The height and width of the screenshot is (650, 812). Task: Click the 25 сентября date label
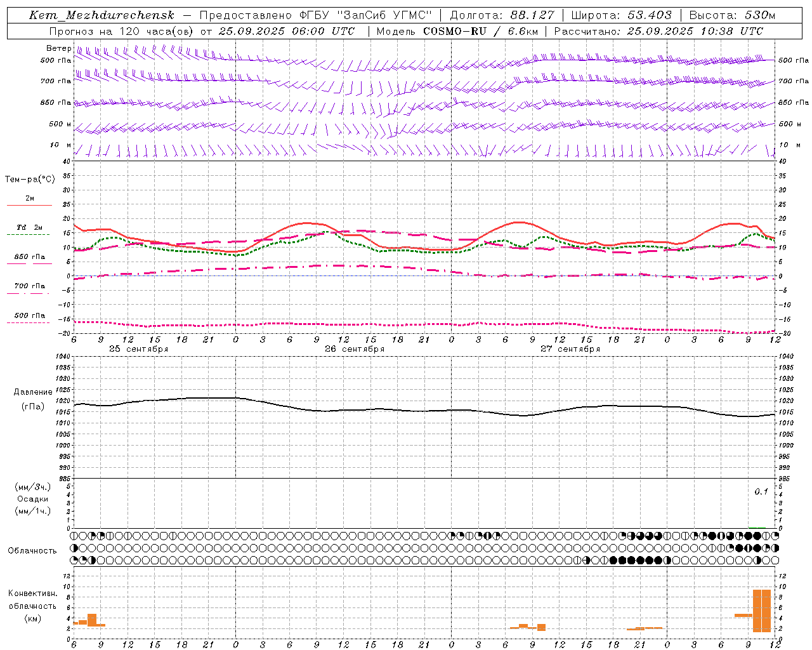click(138, 349)
